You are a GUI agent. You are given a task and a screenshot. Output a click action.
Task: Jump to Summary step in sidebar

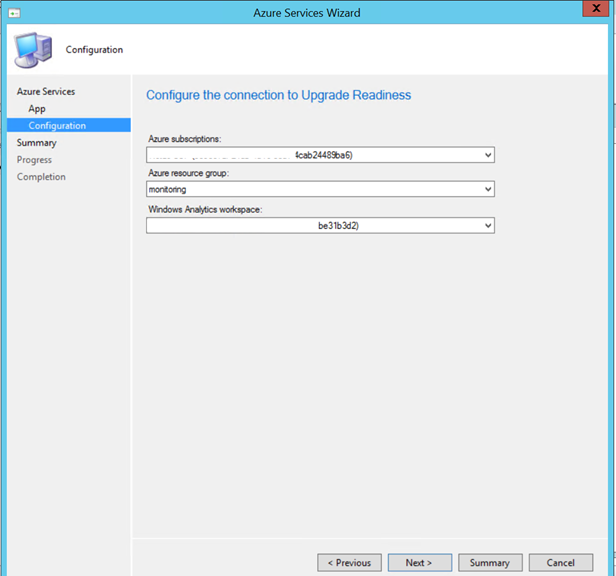37,143
